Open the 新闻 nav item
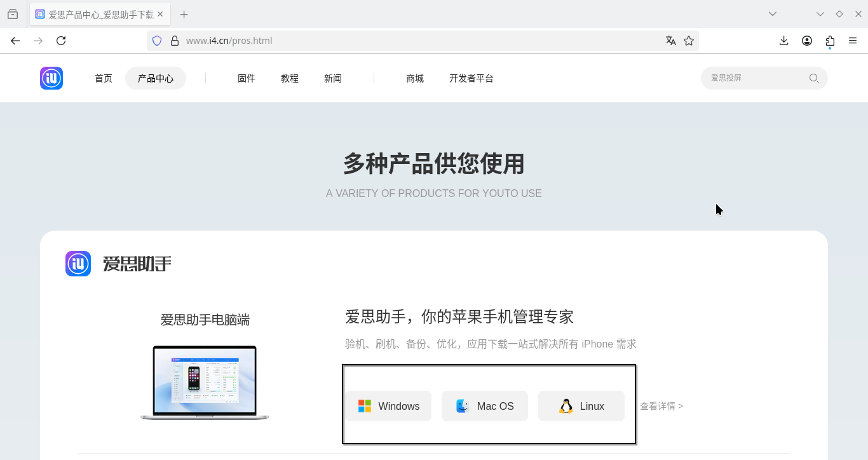868x460 pixels. point(333,78)
